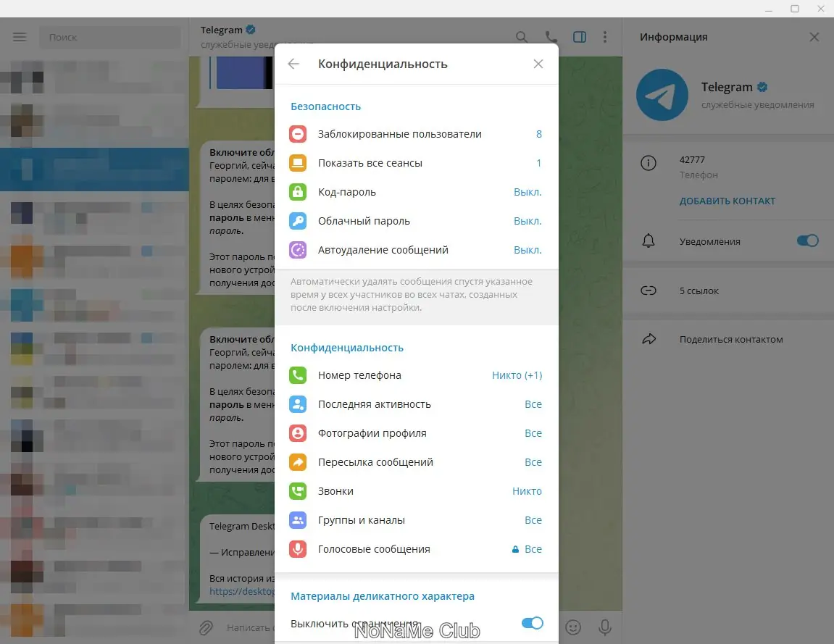Open the emoji picker smiley icon
This screenshot has width=834, height=644.
coord(573,627)
